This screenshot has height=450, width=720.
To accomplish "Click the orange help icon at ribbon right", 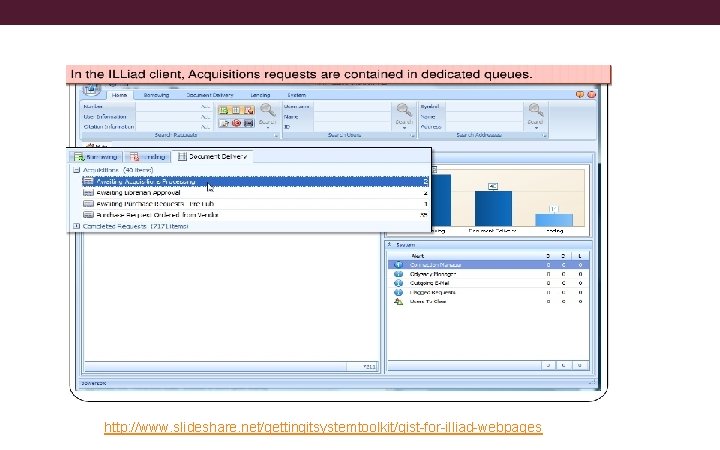I will click(580, 95).
